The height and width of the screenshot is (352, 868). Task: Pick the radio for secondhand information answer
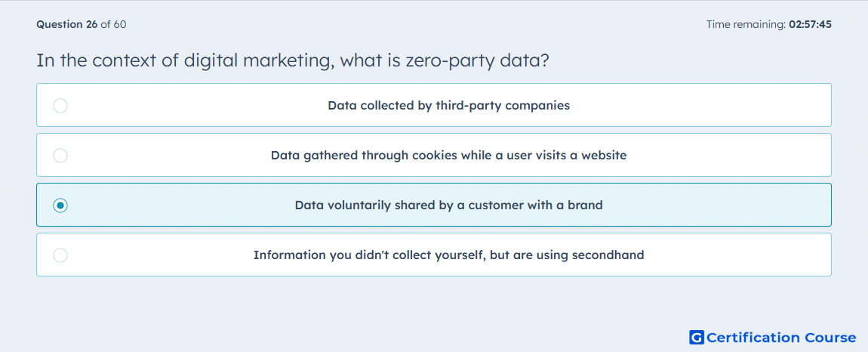60,255
